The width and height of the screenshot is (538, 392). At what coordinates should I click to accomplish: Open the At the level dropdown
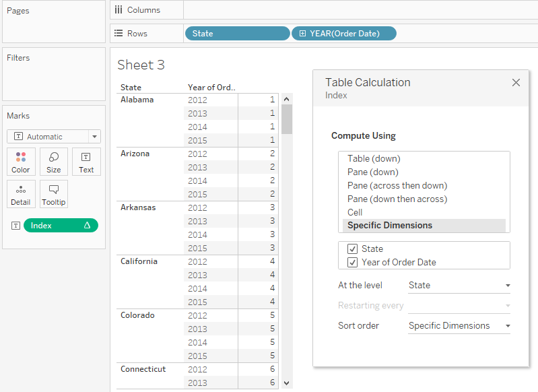(x=459, y=286)
